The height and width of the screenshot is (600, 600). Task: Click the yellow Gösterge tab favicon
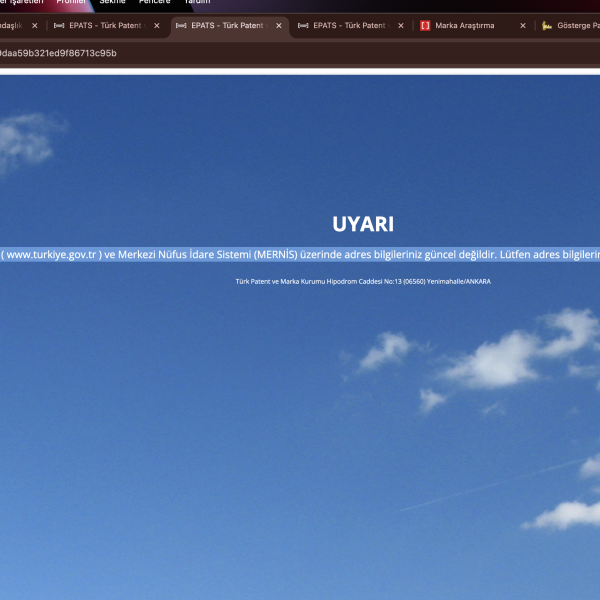point(547,26)
